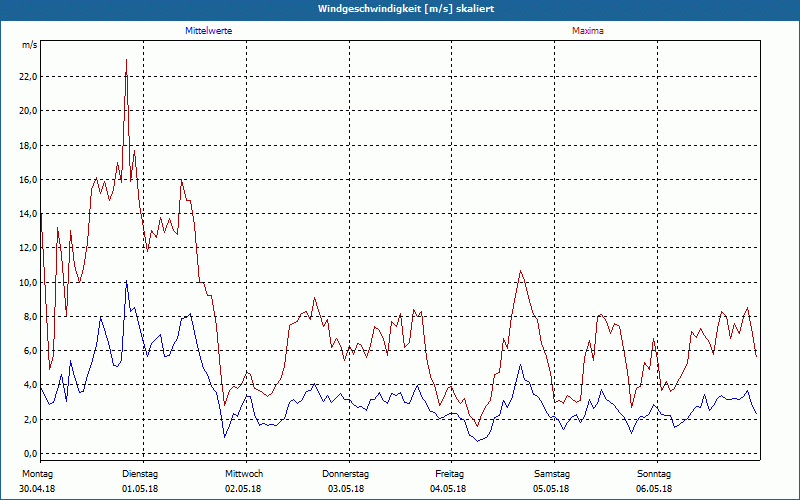Click the date 02.05.18

click(x=243, y=489)
